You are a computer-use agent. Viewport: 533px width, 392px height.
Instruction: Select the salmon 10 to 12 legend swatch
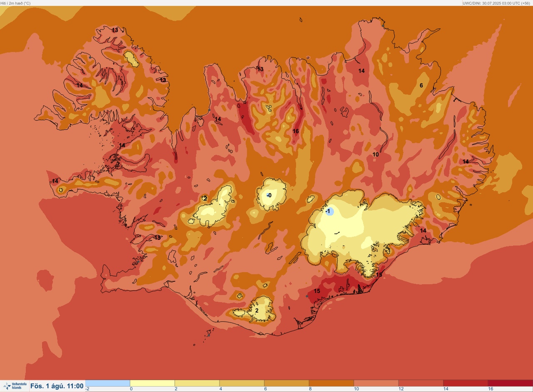[376, 383]
